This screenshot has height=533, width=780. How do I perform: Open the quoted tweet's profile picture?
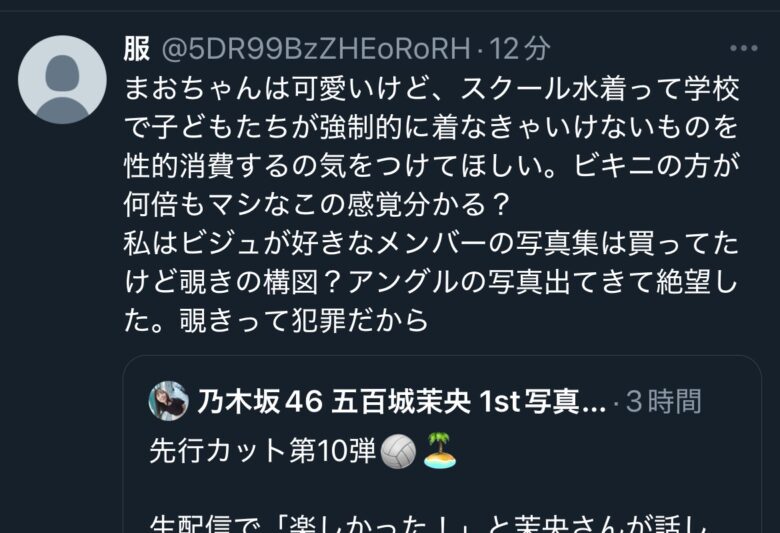coord(169,401)
